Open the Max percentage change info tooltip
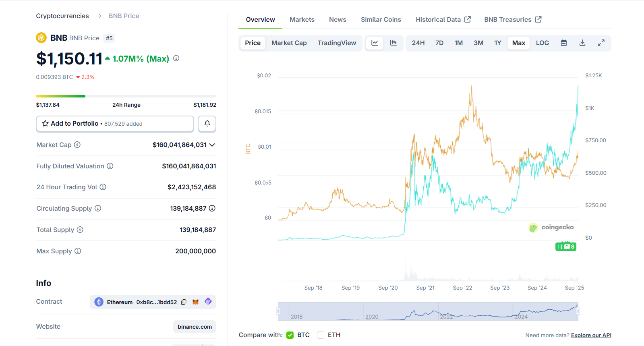644x346 pixels. pyautogui.click(x=176, y=58)
